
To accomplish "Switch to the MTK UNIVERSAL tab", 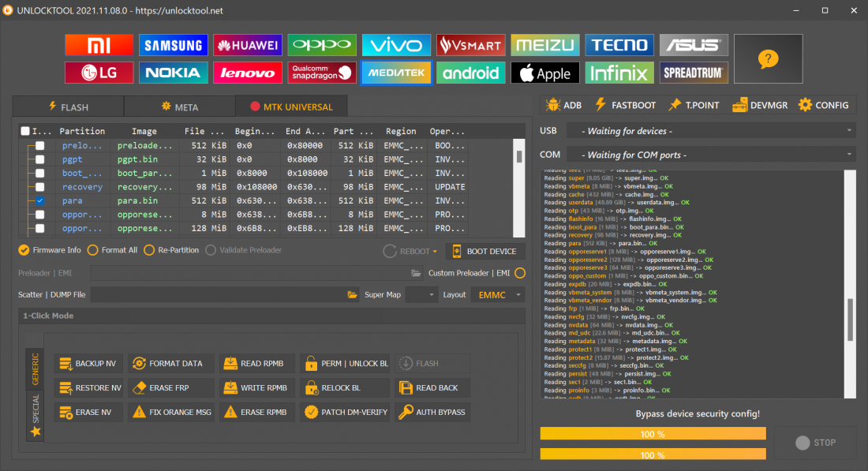I will 291,107.
